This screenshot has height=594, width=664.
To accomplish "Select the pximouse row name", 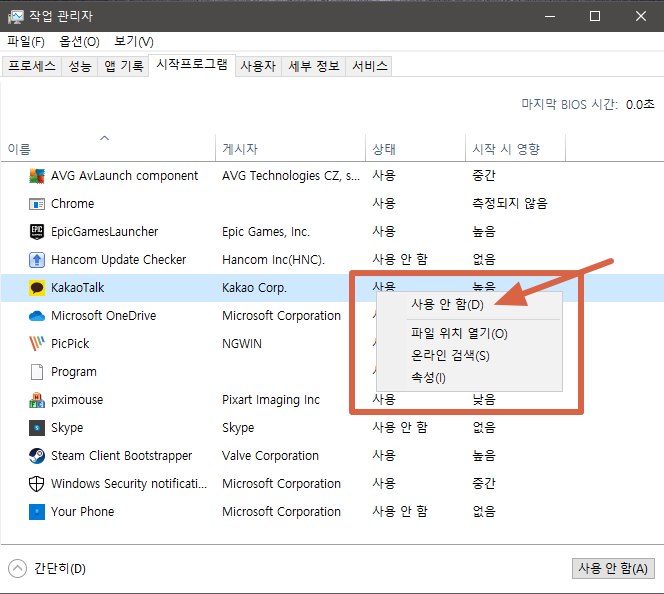I will click(77, 400).
